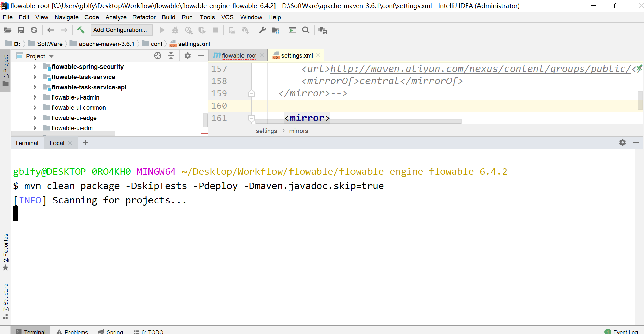Click the settings breadcrumb below editor
The height and width of the screenshot is (334, 644).
tap(267, 131)
